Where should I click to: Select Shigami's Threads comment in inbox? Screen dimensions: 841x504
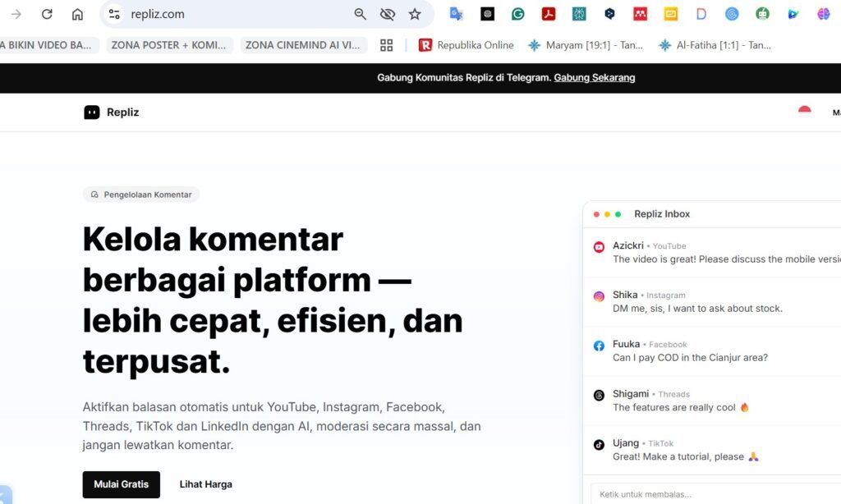tap(712, 401)
